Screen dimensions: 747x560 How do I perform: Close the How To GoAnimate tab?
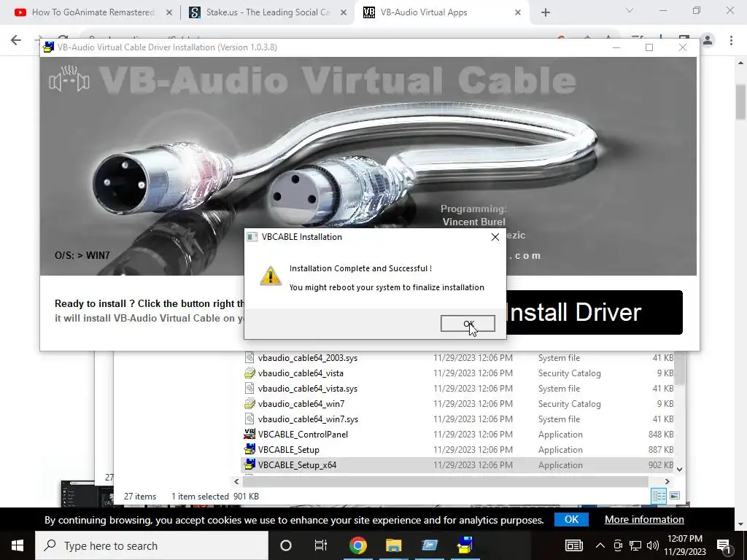click(x=169, y=13)
